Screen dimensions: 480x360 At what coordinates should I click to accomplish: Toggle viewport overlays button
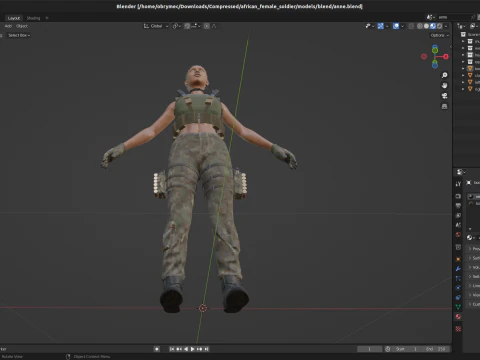coord(396,26)
